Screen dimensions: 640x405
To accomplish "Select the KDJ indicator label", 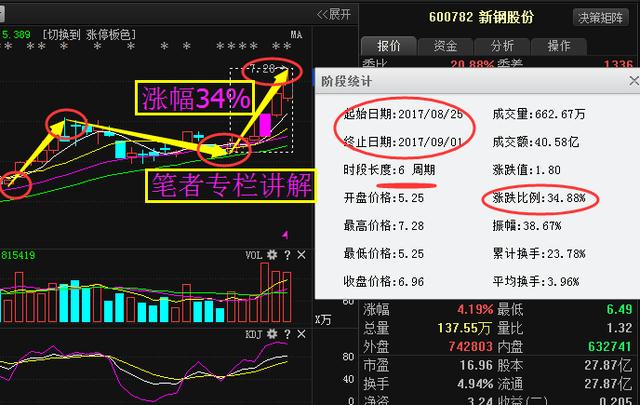I will point(254,334).
